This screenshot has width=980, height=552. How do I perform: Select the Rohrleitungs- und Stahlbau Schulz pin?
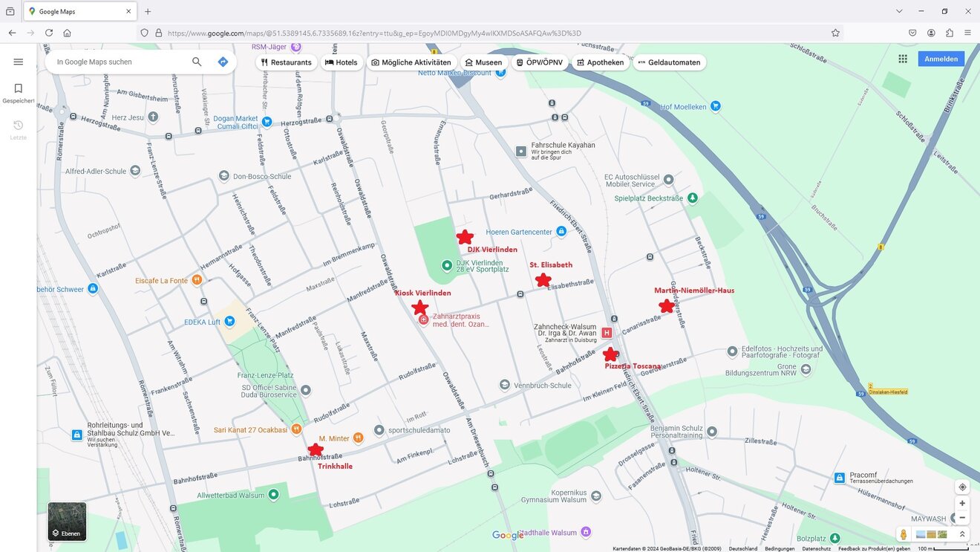tap(77, 435)
